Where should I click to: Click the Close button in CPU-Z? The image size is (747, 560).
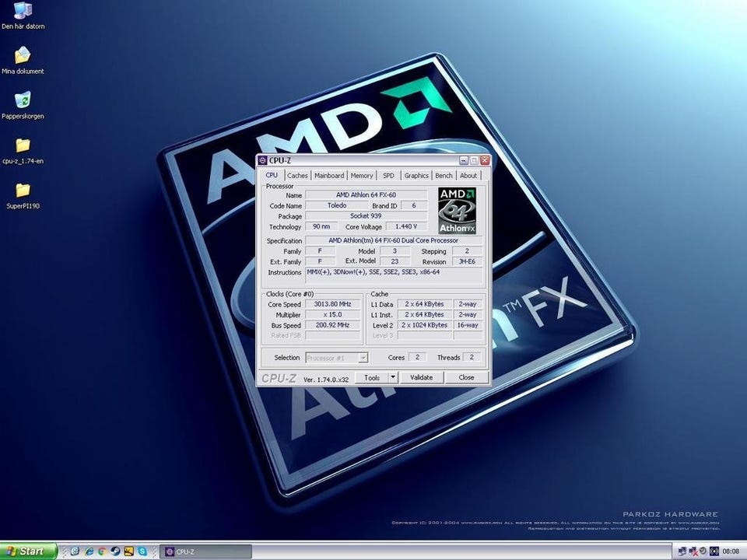466,377
